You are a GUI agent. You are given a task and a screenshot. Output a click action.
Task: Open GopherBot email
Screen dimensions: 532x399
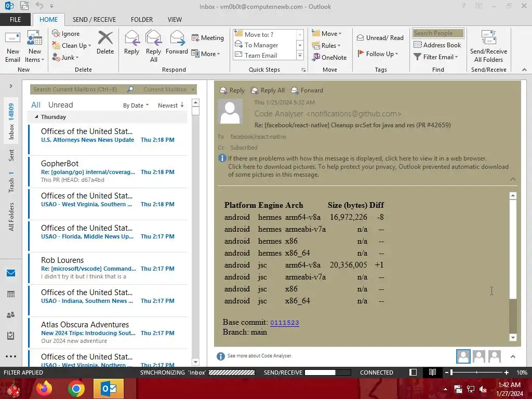pos(108,171)
